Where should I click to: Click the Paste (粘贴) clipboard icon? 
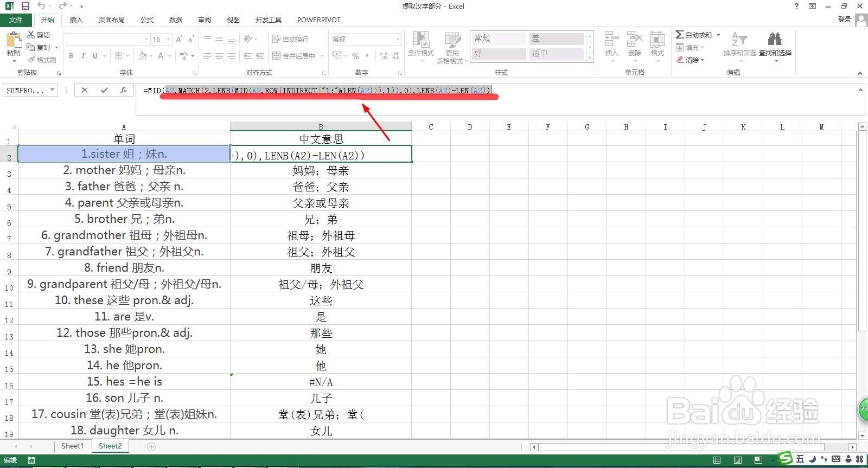pos(13,40)
